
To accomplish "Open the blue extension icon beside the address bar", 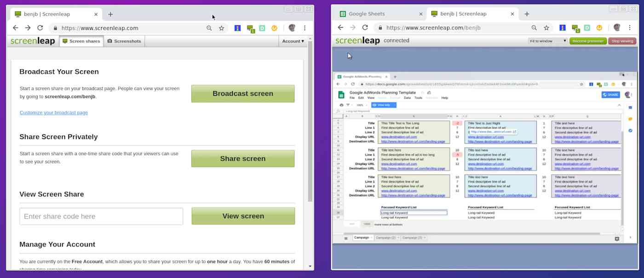I will [237, 28].
